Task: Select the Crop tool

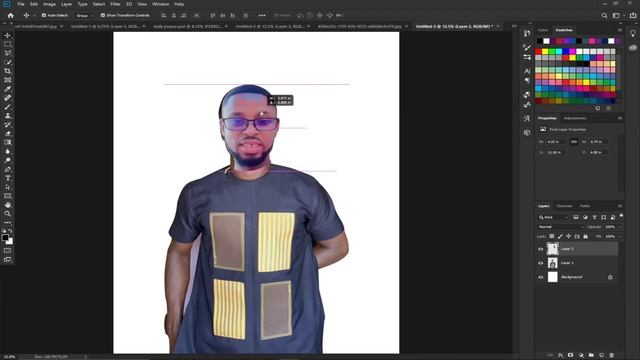Action: pos(7,71)
